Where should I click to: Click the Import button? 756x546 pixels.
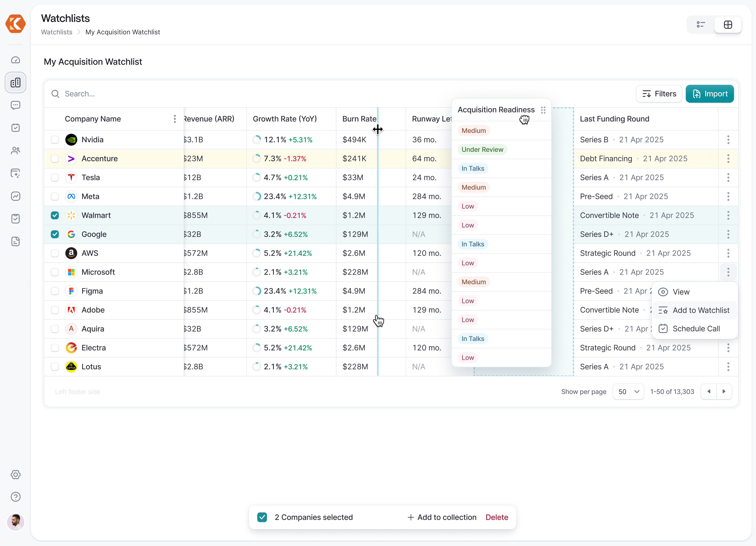[x=710, y=94]
